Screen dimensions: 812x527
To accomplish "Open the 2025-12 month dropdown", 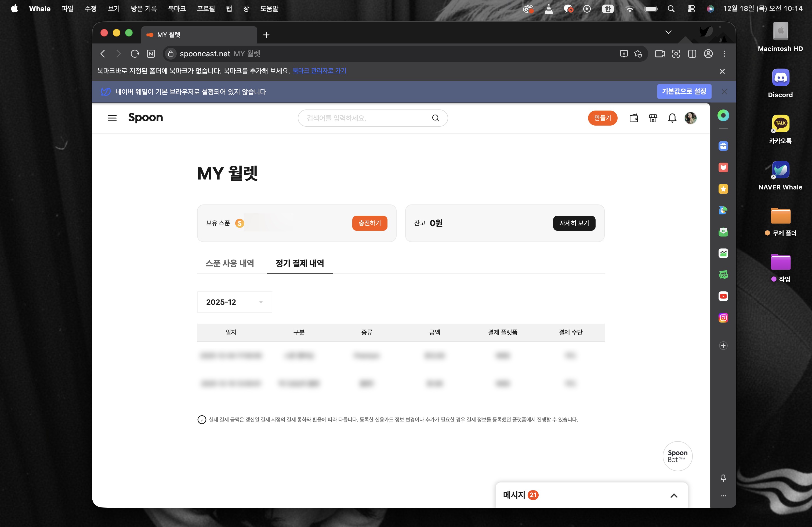I will point(234,302).
